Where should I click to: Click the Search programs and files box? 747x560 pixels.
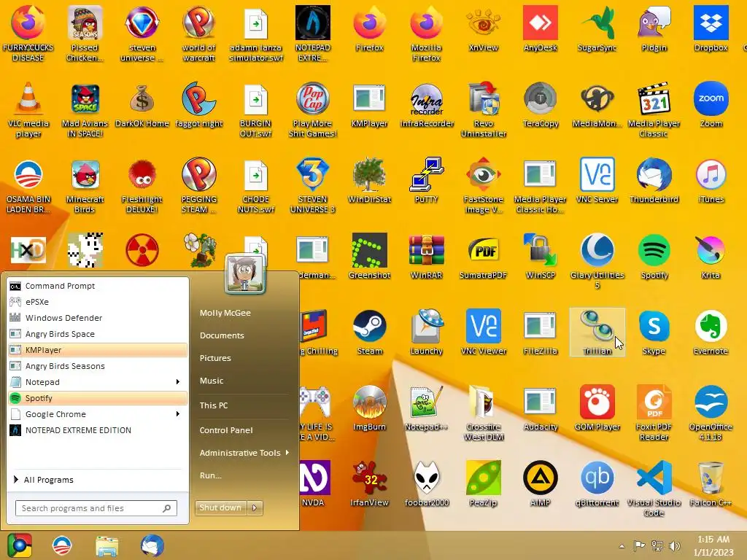(x=96, y=508)
